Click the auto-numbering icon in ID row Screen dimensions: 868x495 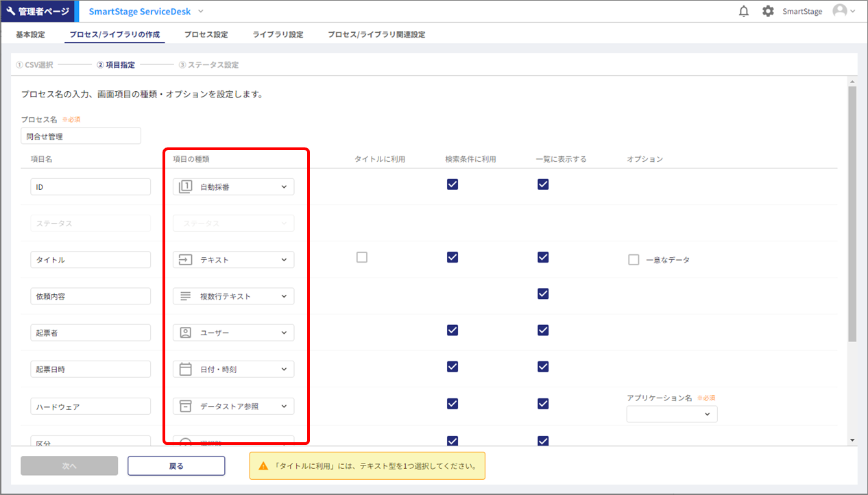point(185,186)
